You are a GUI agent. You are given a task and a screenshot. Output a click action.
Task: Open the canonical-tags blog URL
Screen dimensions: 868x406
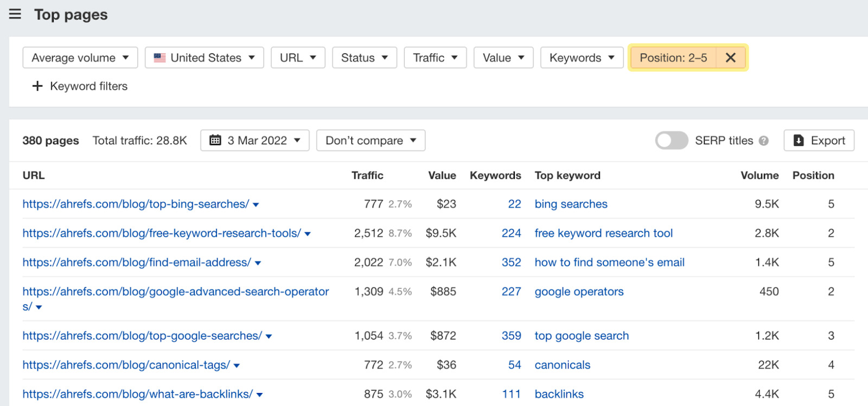(126, 365)
